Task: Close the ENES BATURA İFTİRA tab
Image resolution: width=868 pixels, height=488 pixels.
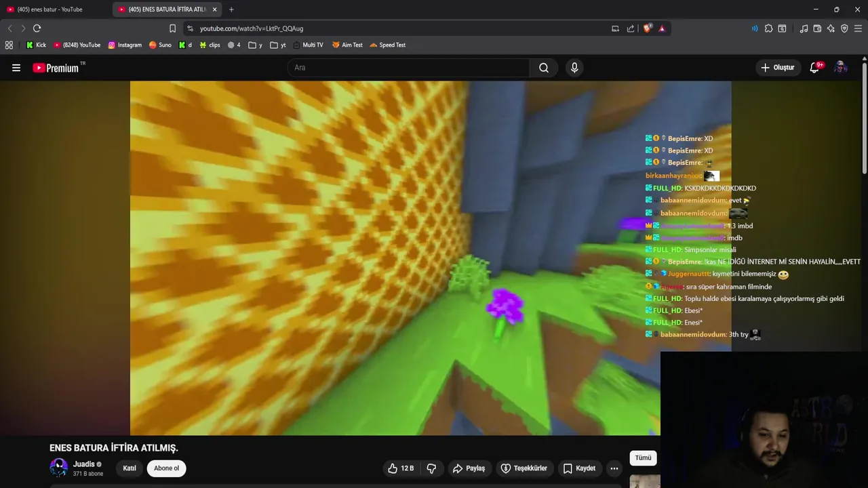Action: coord(215,9)
